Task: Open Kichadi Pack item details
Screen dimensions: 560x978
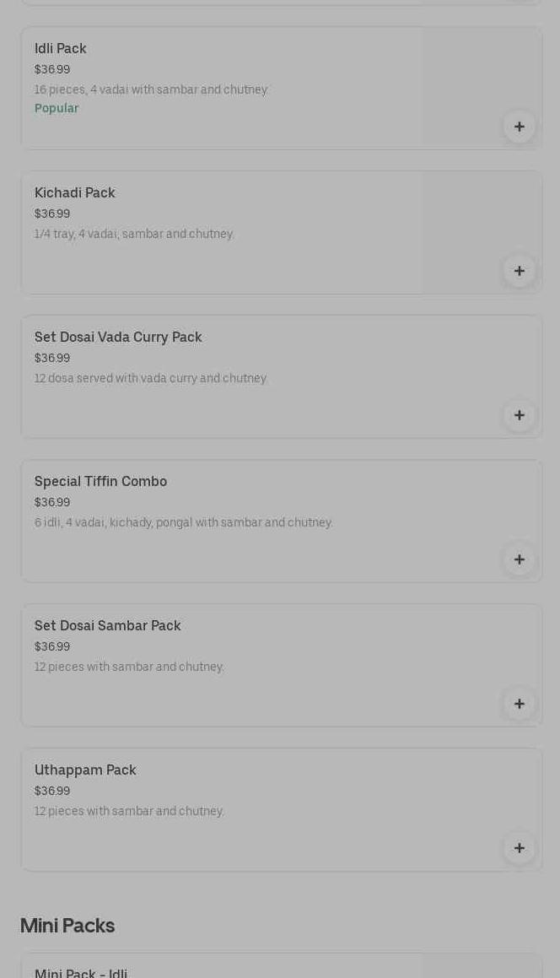Action: tap(75, 193)
